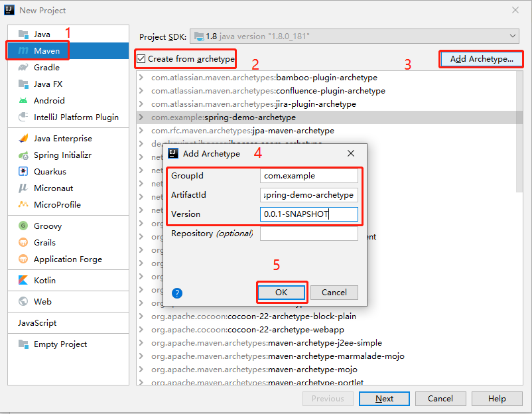Screen dimensions: 532x414
Task: Click the Empty Project folder icon
Action: (23, 344)
